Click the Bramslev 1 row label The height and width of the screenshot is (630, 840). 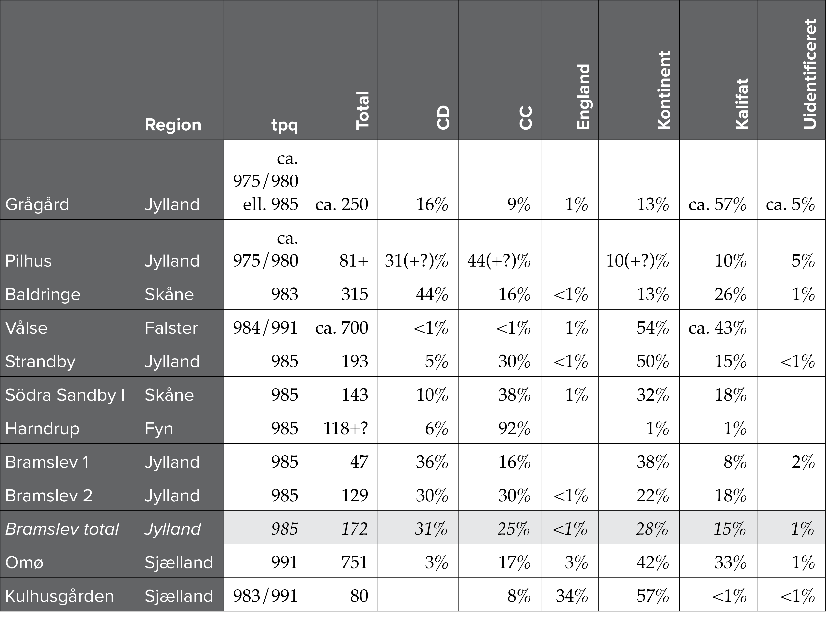coord(47,462)
